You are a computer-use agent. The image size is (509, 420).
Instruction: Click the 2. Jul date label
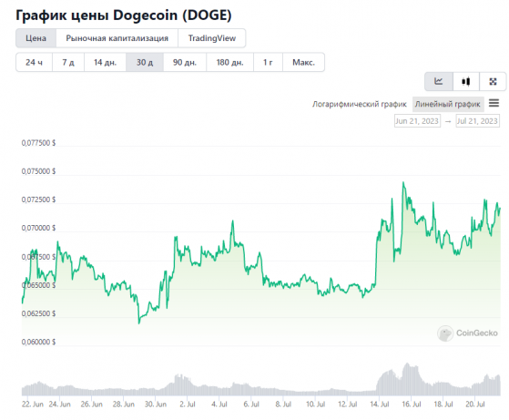[x=188, y=405]
